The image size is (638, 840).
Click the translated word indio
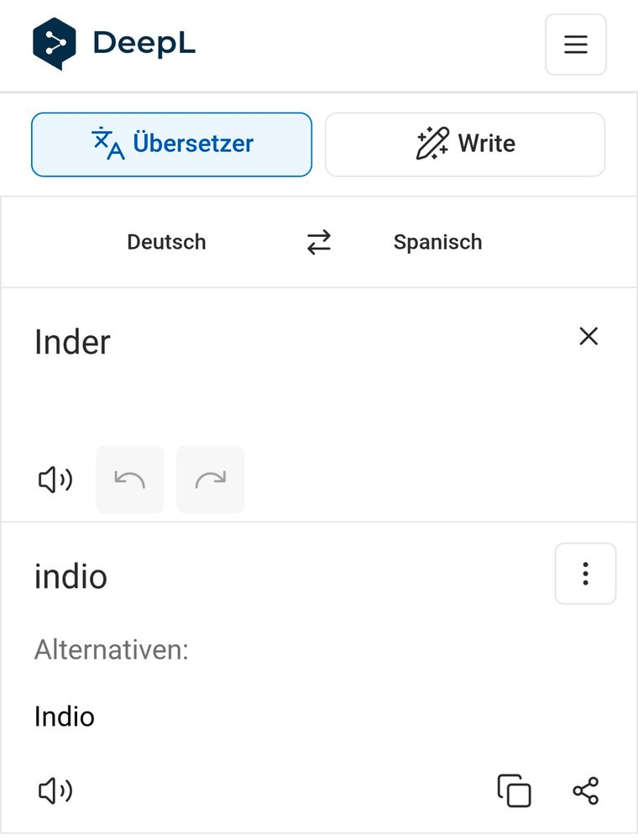point(71,575)
